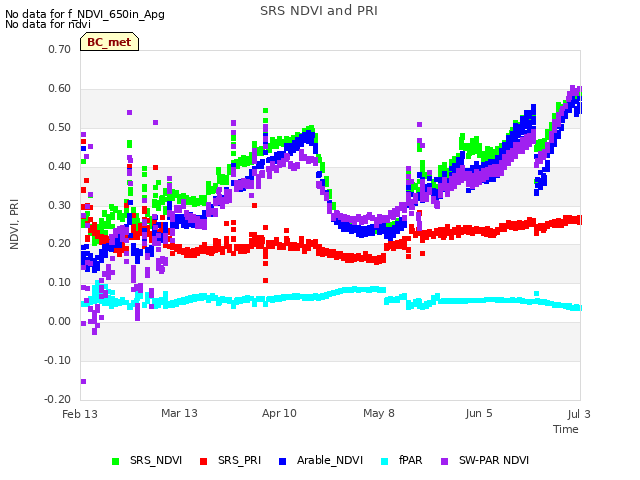Viewport: 640px width, 480px height.
Task: Click the Jun 5 x-axis label
Action: coord(479,413)
